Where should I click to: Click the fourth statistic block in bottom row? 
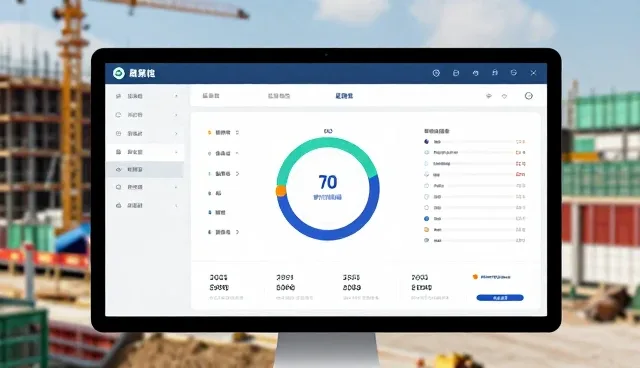pos(430,288)
